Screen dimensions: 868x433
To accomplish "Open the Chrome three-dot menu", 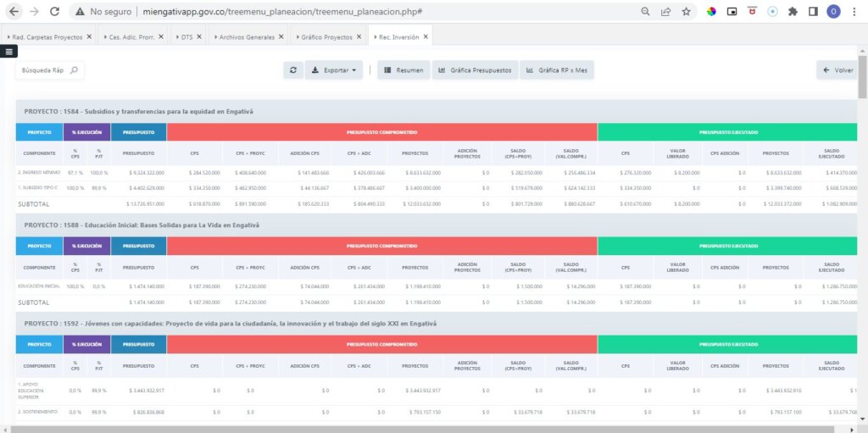I will pyautogui.click(x=854, y=11).
